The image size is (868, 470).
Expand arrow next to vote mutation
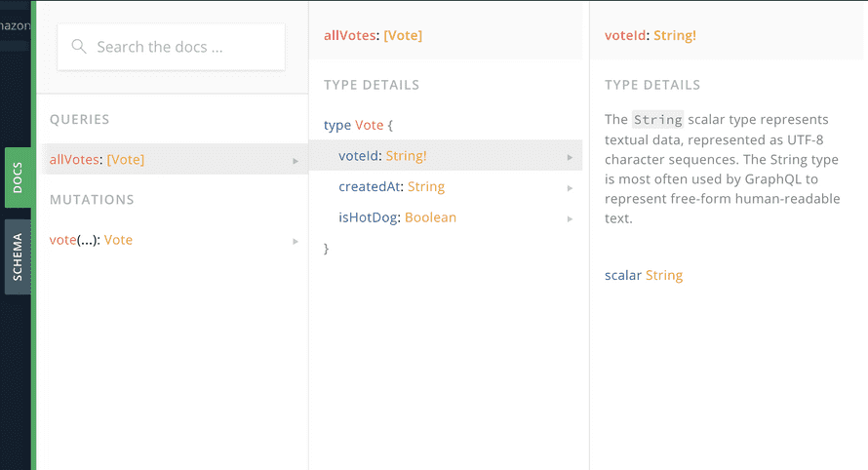[x=296, y=241]
